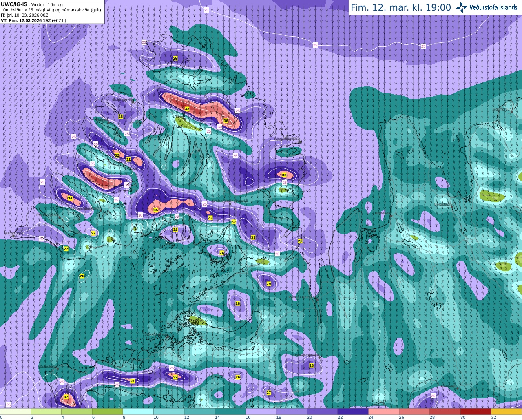Image resolution: width=522 pixels, height=420 pixels.
Task: Select the 28–30 m/s red swatch
Action: (x=445, y=411)
